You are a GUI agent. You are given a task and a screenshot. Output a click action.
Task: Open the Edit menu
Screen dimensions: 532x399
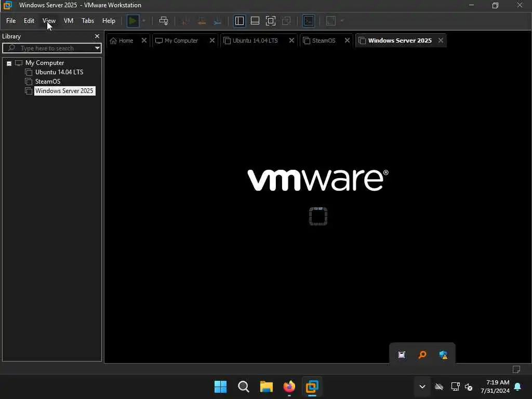point(29,21)
